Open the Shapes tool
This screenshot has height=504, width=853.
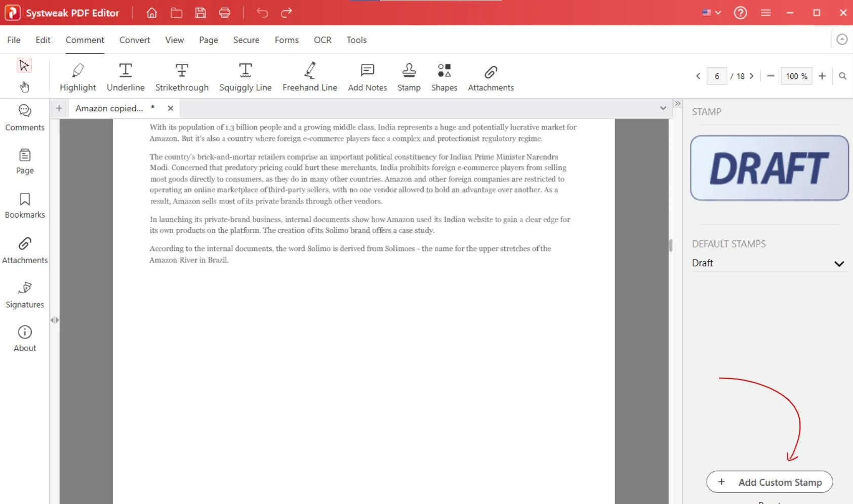click(444, 77)
